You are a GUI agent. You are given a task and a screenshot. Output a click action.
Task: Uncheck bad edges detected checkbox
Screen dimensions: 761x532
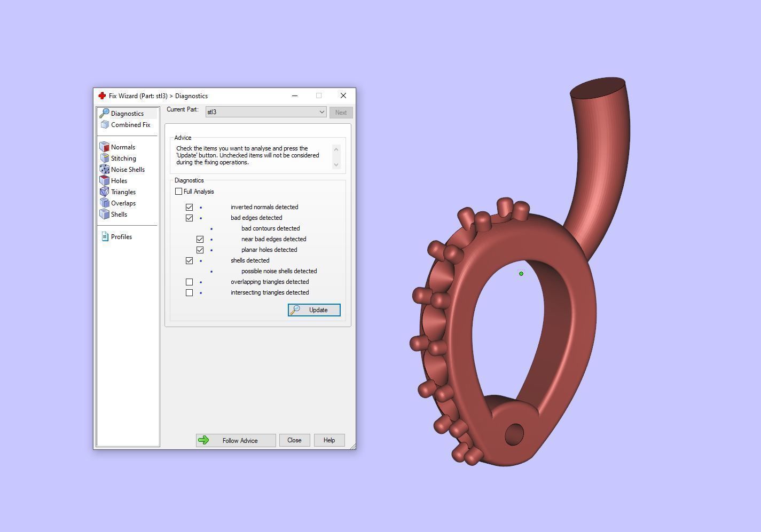[x=189, y=218]
